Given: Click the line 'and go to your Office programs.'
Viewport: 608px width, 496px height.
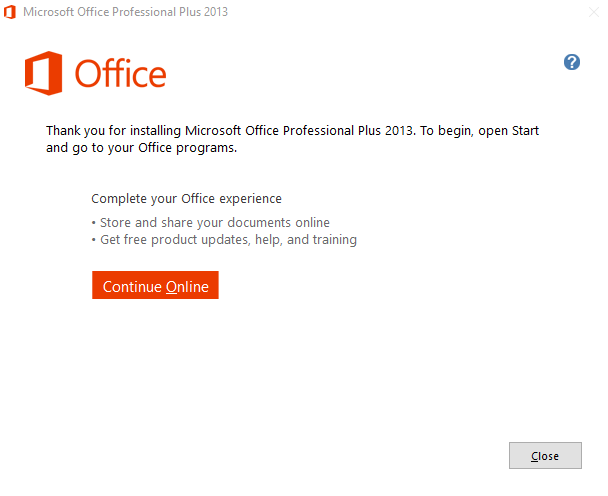Looking at the screenshot, I should [x=142, y=148].
